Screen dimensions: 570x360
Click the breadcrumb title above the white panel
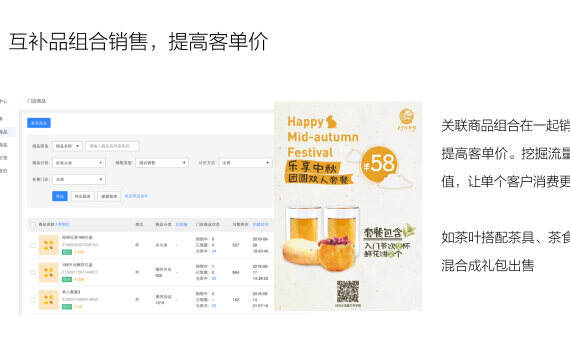pyautogui.click(x=36, y=101)
